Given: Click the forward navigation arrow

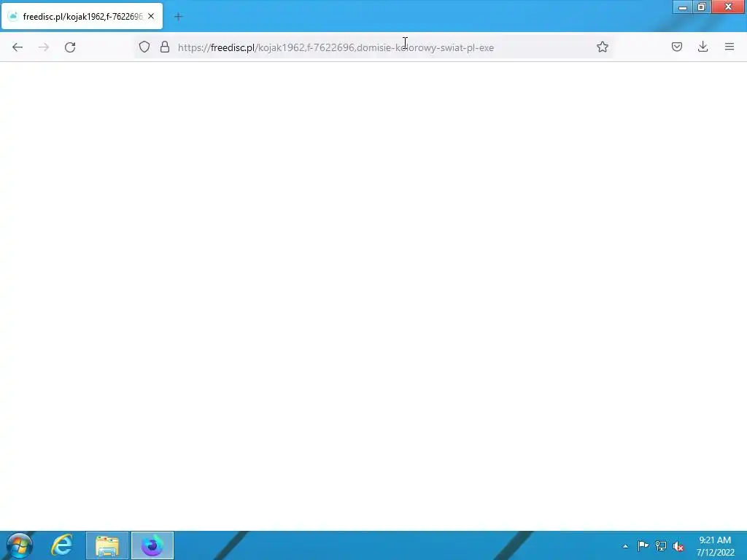Looking at the screenshot, I should pos(44,47).
